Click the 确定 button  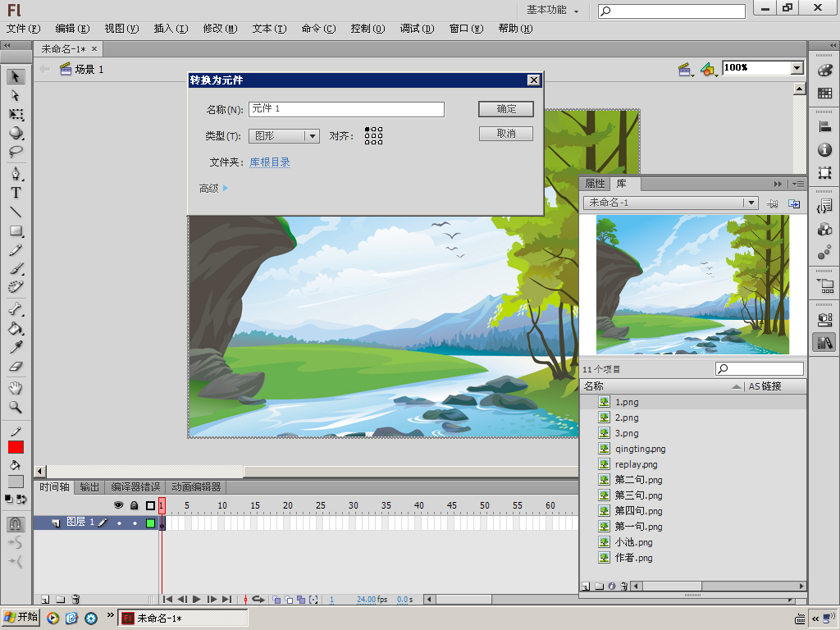[x=506, y=108]
